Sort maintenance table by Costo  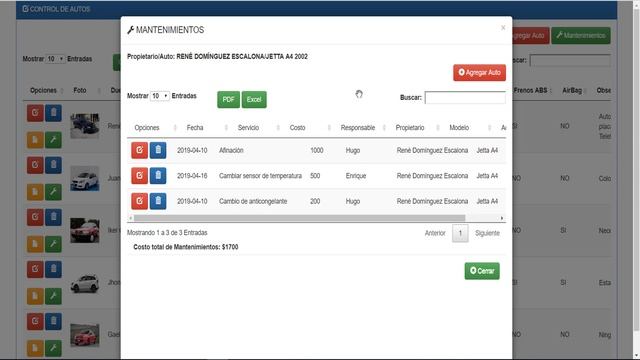(297, 128)
